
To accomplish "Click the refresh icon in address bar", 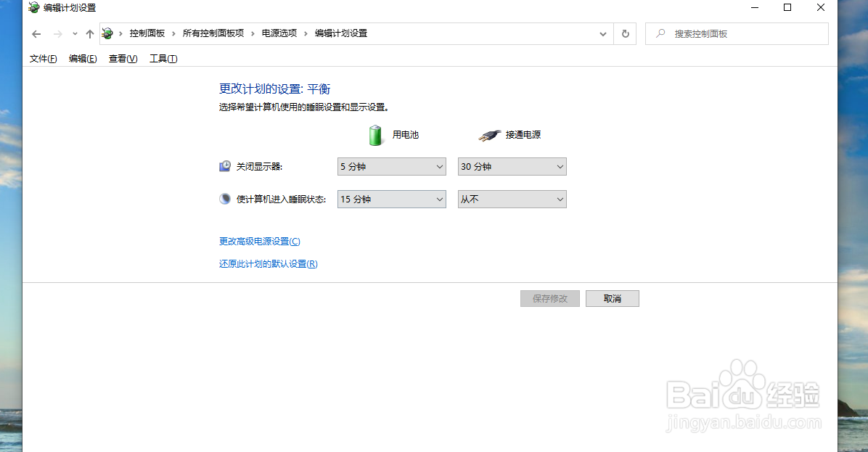I will click(x=625, y=33).
